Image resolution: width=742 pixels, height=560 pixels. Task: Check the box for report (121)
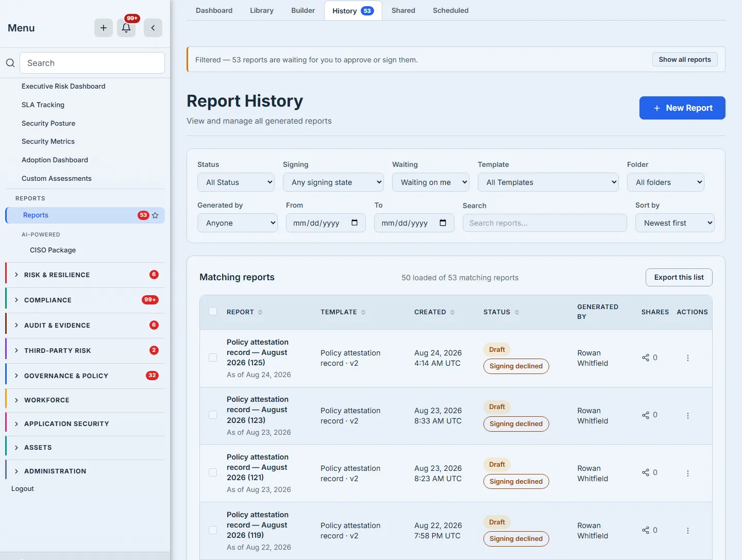[213, 472]
